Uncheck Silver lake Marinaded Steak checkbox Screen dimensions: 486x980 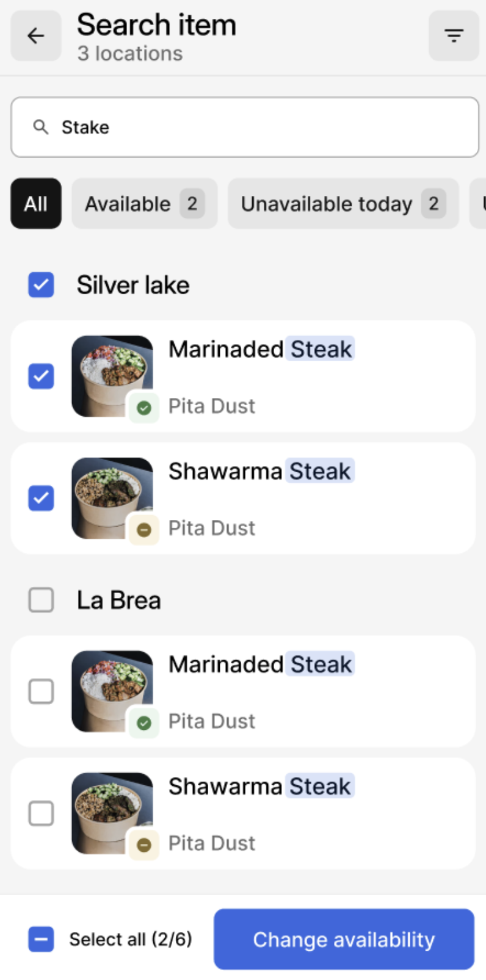click(41, 376)
